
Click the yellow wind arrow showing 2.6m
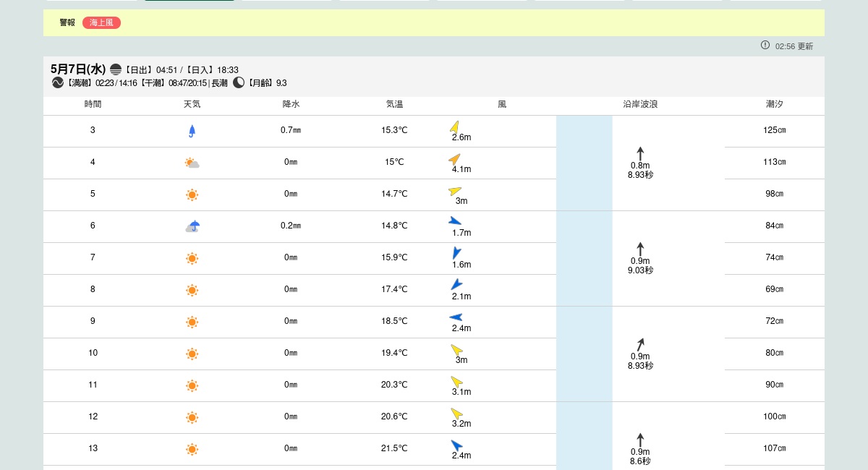click(x=454, y=127)
